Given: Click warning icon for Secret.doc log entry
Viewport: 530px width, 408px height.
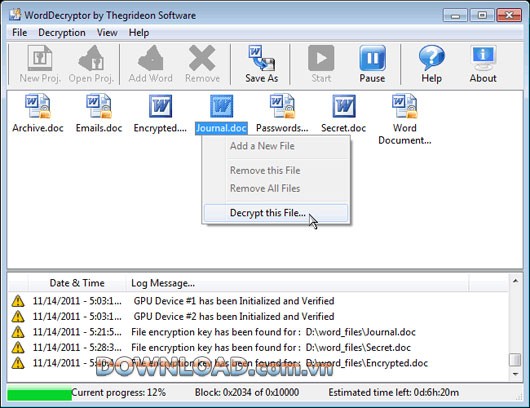Looking at the screenshot, I should tap(18, 347).
